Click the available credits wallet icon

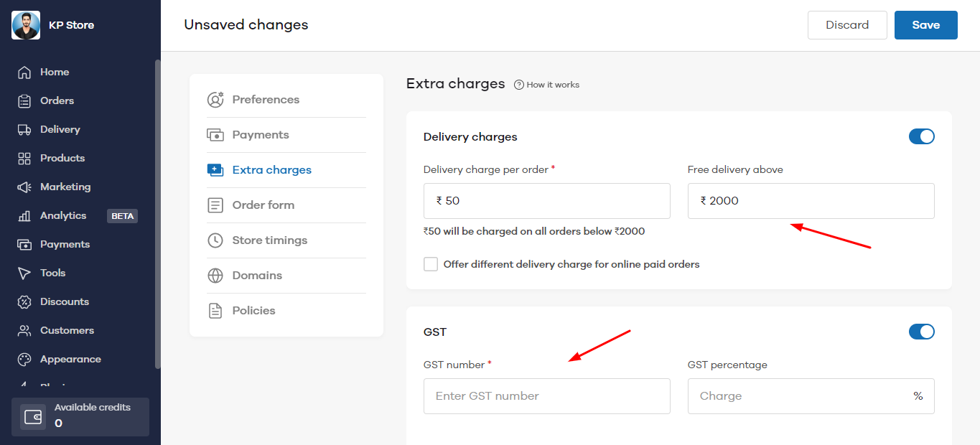(x=33, y=417)
